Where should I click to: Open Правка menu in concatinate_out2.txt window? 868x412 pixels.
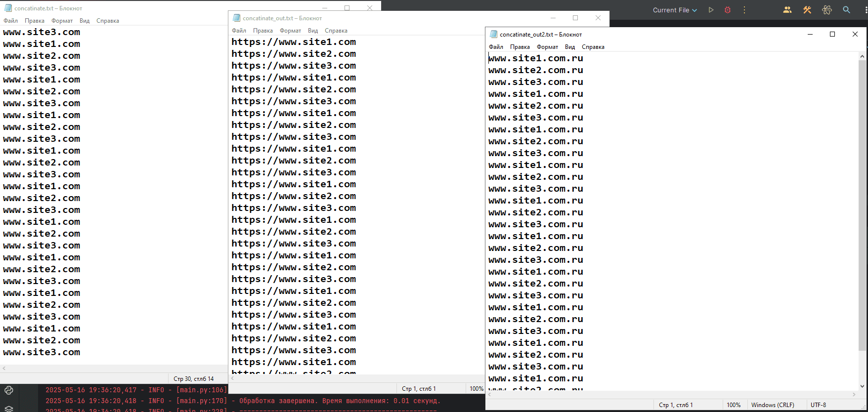520,47
